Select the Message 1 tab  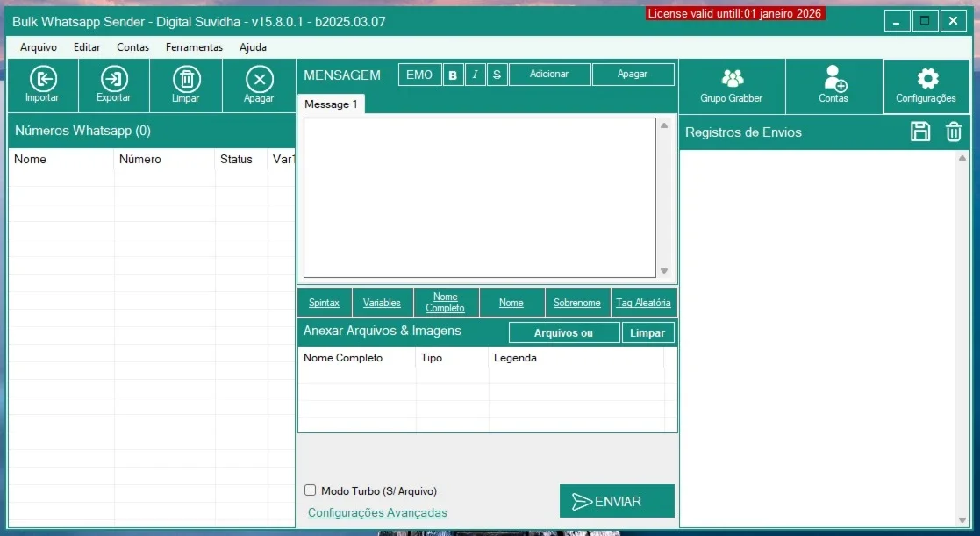(331, 104)
